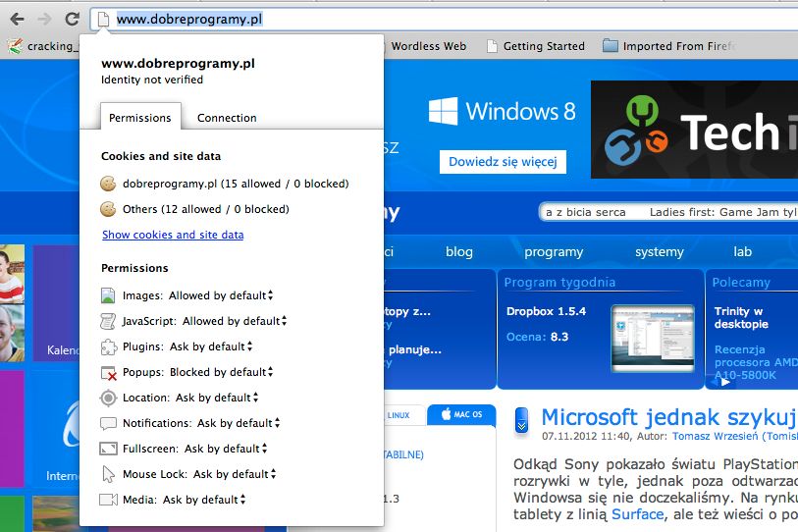
Task: Click Show cookies and site data link
Action: click(x=173, y=235)
